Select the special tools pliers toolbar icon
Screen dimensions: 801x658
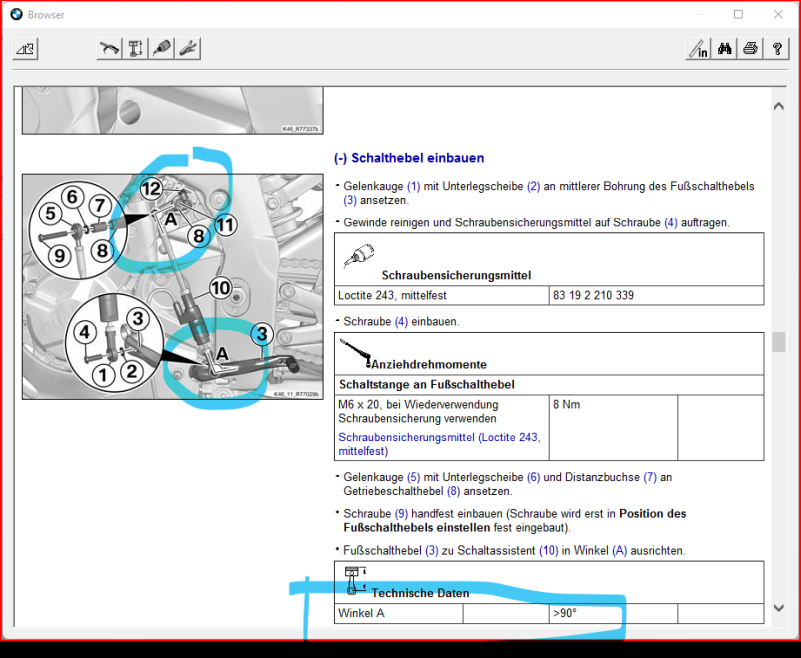pyautogui.click(x=188, y=48)
